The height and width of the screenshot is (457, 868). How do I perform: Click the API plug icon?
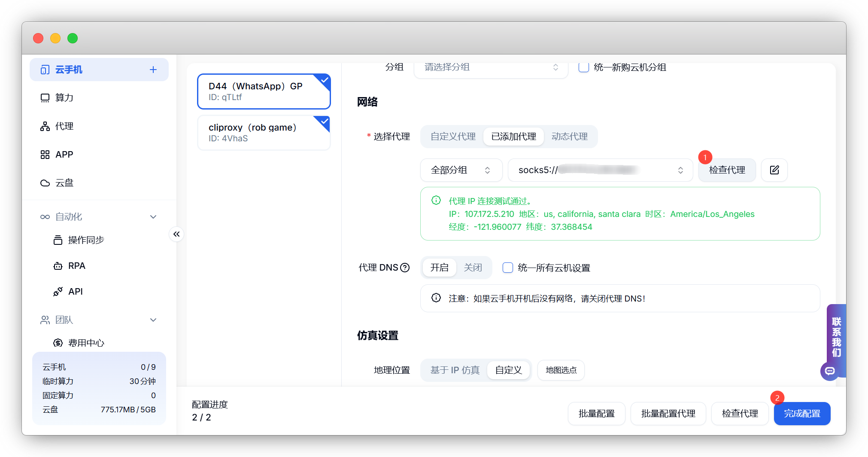(x=58, y=292)
